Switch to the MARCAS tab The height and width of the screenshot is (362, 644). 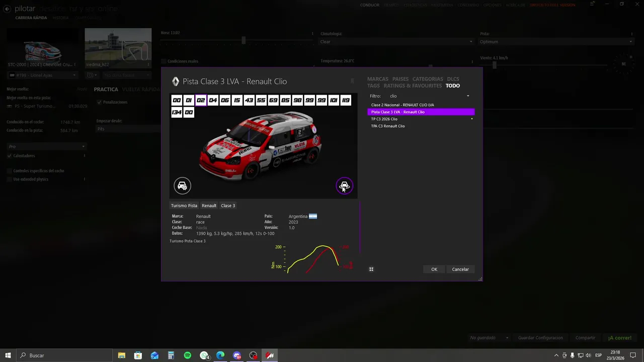tap(378, 79)
